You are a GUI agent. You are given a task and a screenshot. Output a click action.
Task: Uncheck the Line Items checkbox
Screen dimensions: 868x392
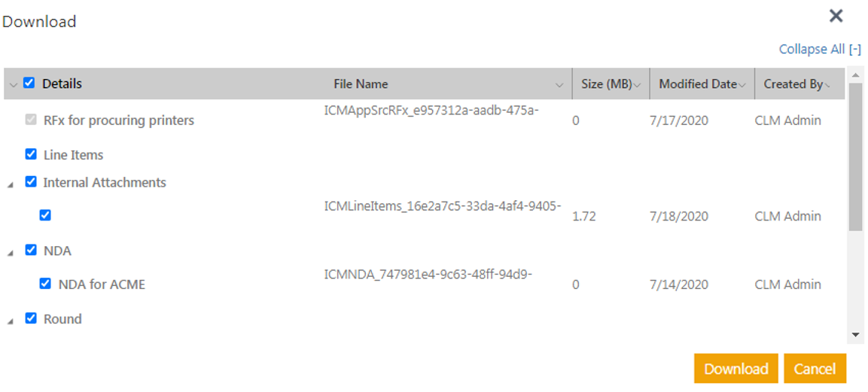[31, 154]
